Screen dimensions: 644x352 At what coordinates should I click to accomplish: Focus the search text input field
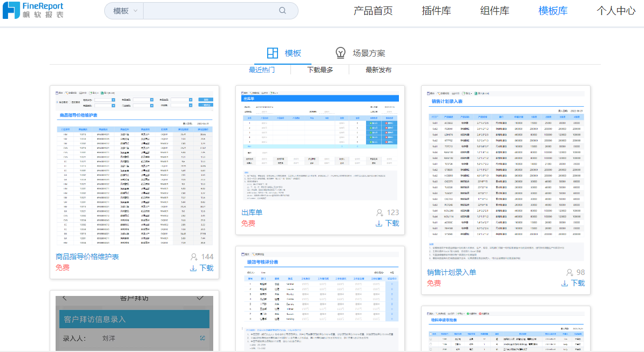tap(211, 11)
